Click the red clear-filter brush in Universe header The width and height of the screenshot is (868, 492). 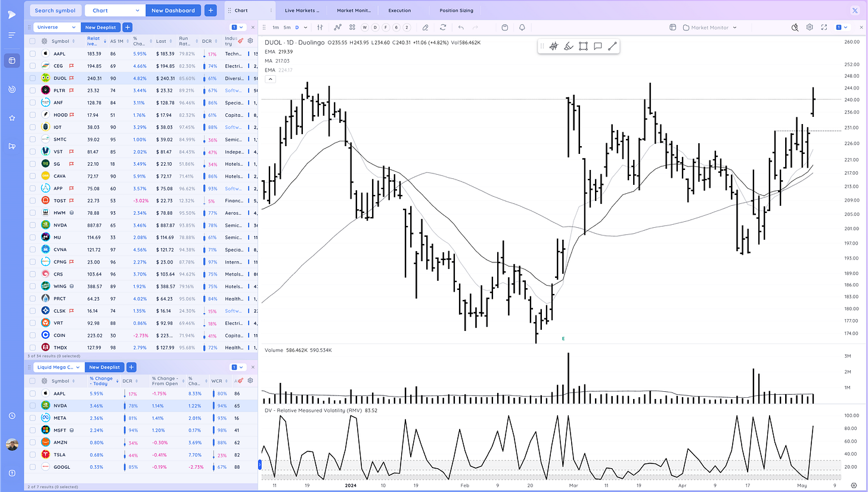[240, 41]
